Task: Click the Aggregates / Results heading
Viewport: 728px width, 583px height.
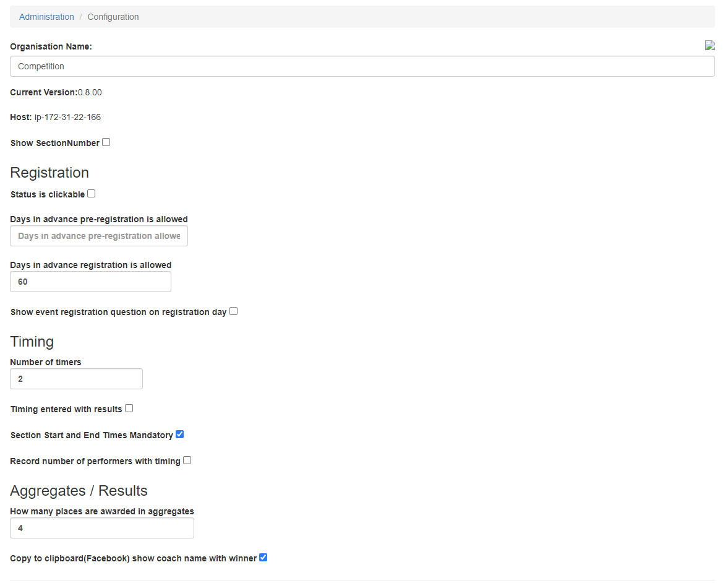Action: (x=79, y=491)
